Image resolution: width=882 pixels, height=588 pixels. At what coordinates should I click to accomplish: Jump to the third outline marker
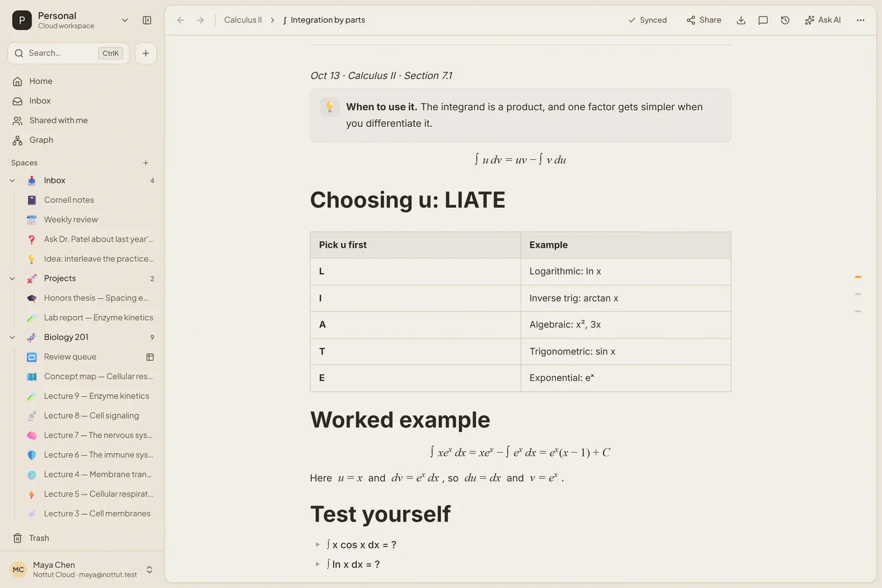click(858, 311)
